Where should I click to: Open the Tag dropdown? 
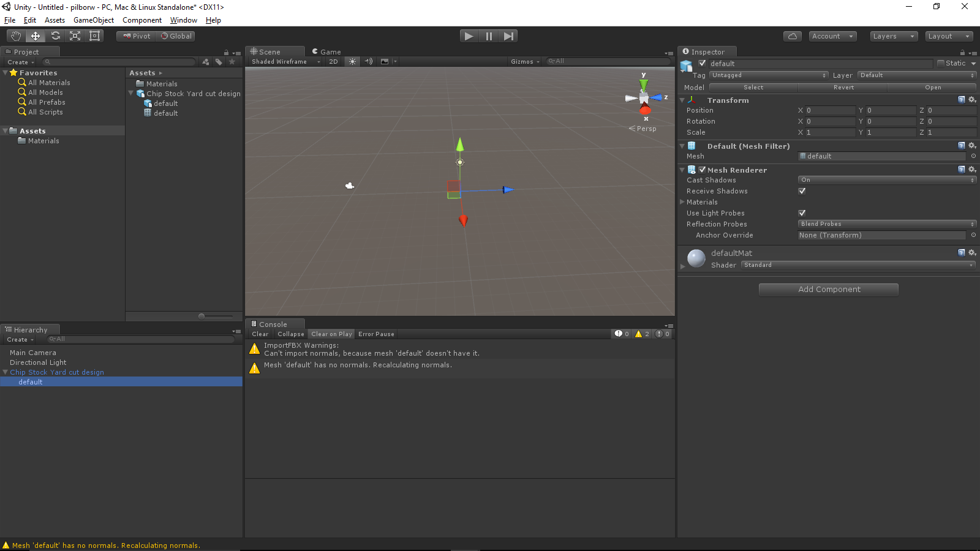(769, 75)
